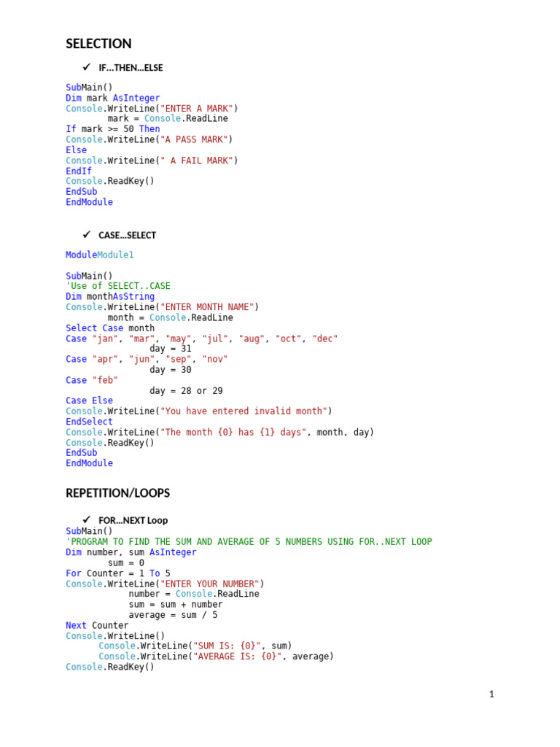Click the line 'If mark >= 50 Then'

tap(113, 129)
